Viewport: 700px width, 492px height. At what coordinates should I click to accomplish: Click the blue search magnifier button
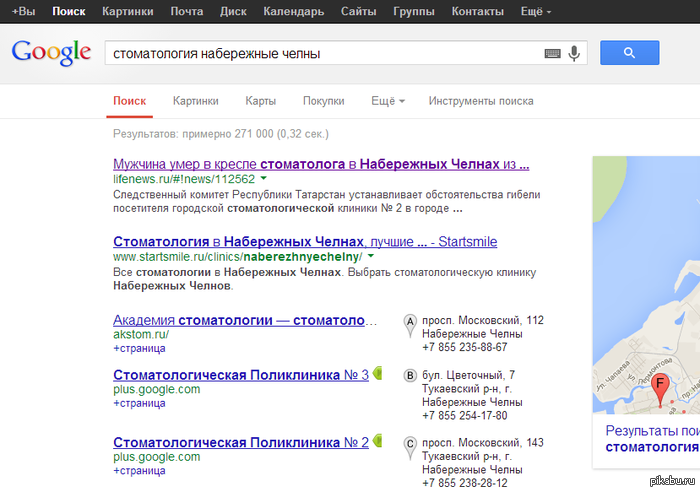tap(629, 53)
